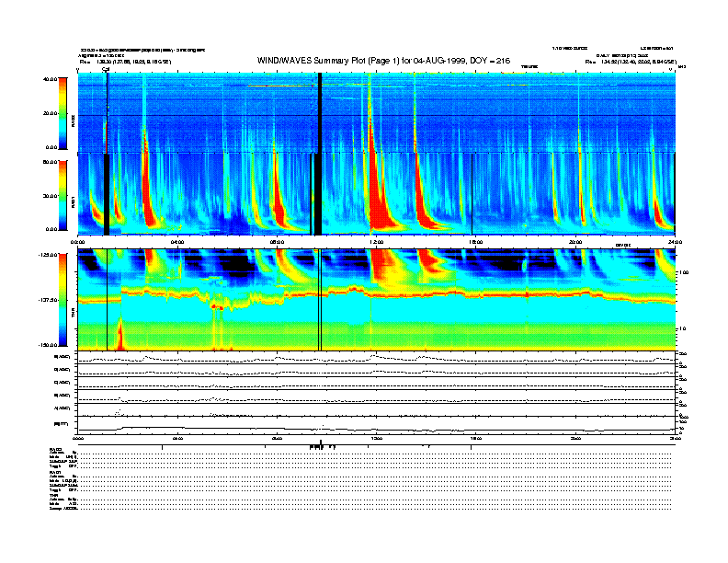Viewport: 728px width, 563px height.
Task: Click the -150.00 color scale label
Action: 48,345
